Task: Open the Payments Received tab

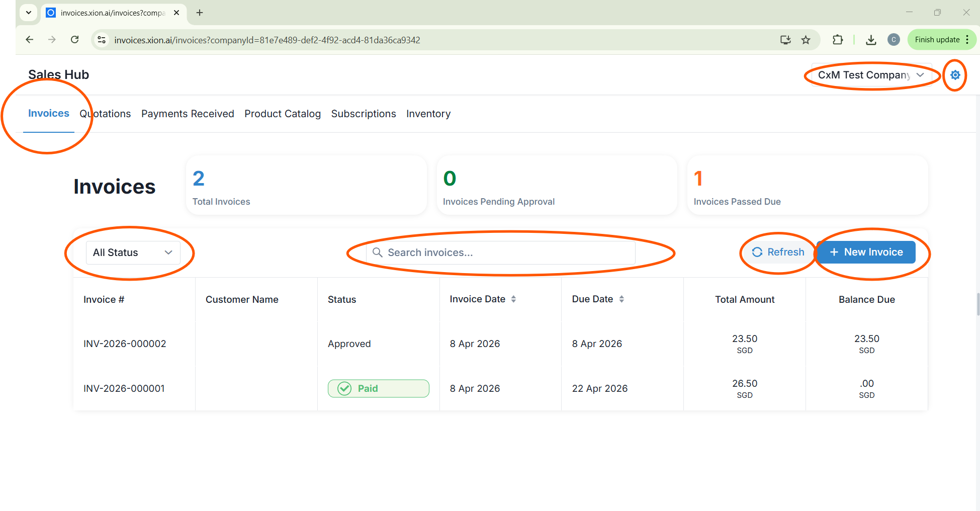Action: point(188,114)
